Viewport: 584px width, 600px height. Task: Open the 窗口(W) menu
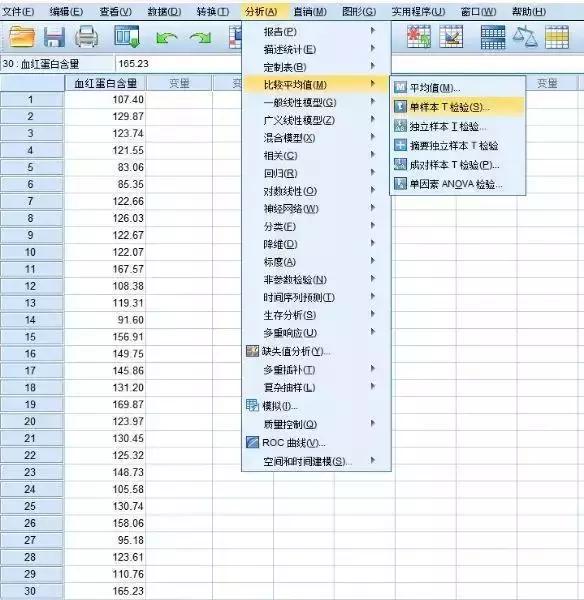click(478, 11)
